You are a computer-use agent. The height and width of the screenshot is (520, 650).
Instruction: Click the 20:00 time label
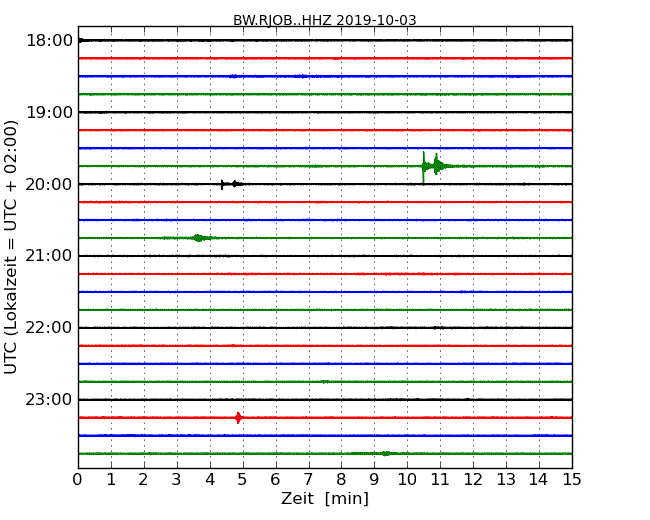coord(49,184)
